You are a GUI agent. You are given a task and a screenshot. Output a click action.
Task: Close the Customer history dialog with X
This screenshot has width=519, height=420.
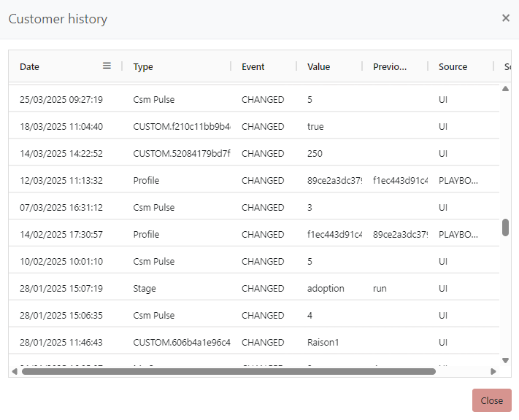[505, 18]
